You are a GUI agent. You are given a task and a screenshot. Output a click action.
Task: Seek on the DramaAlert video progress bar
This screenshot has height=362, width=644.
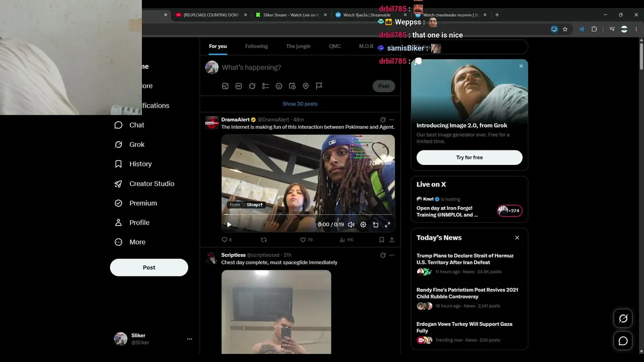[308, 215]
